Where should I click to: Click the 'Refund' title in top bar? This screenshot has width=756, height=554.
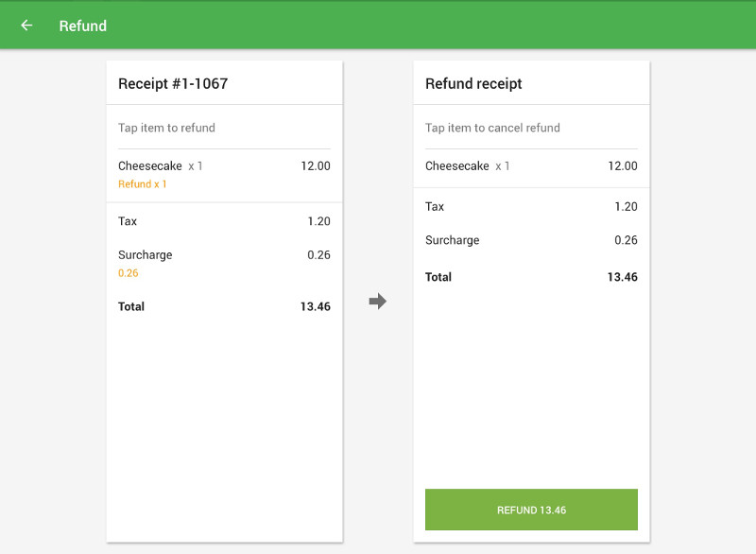pyautogui.click(x=83, y=26)
